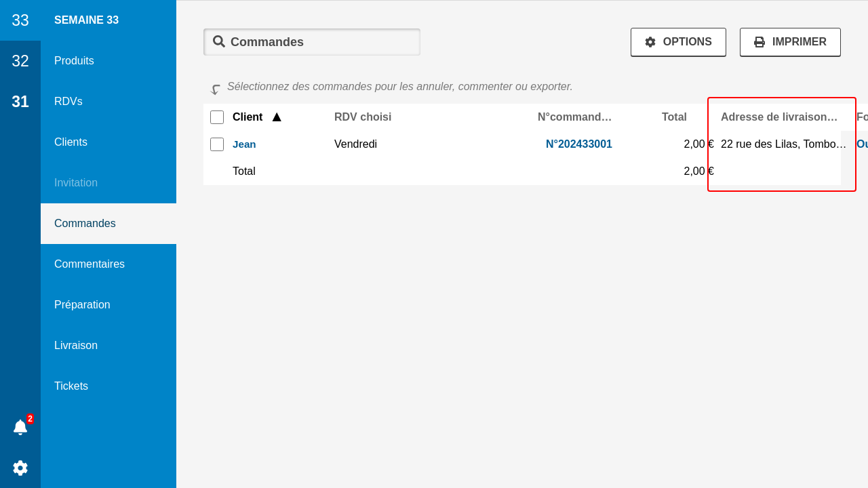The image size is (868, 488).
Task: Click the Client sort arrow
Action: coord(277,117)
